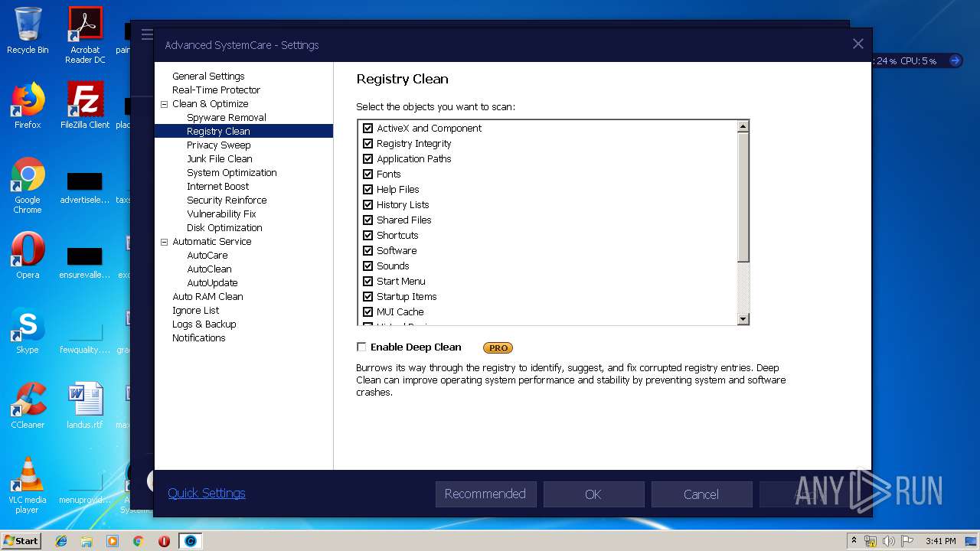This screenshot has height=551, width=980.
Task: Open the hamburger menu in main window
Action: pos(147,34)
